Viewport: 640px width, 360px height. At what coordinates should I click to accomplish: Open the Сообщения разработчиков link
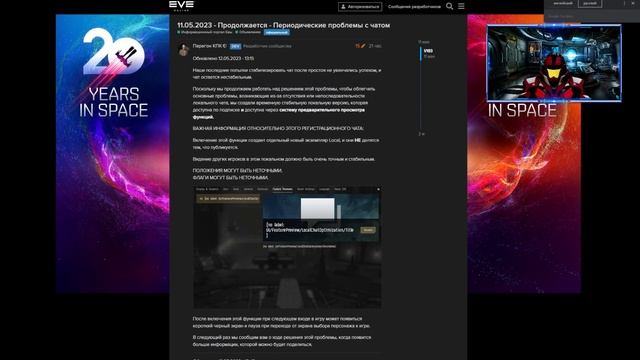pyautogui.click(x=414, y=7)
